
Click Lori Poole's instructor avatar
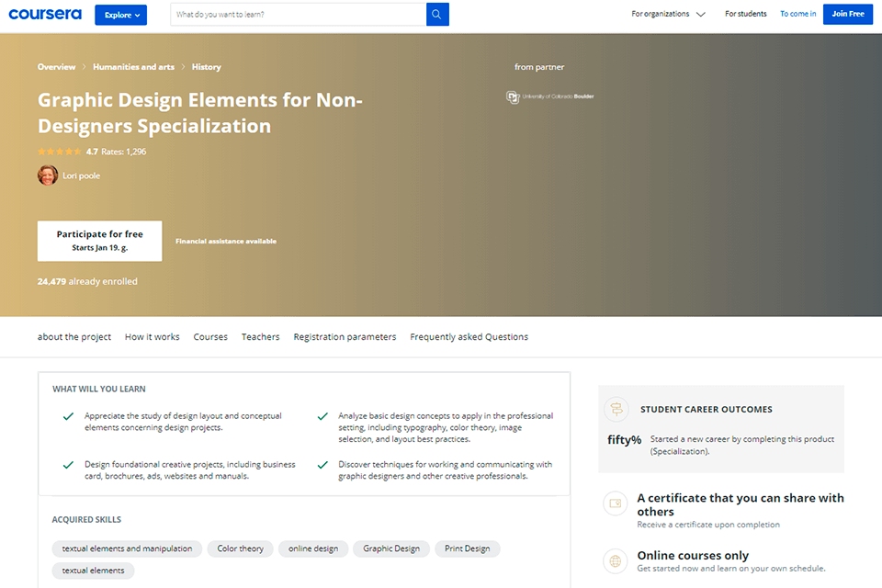(48, 175)
